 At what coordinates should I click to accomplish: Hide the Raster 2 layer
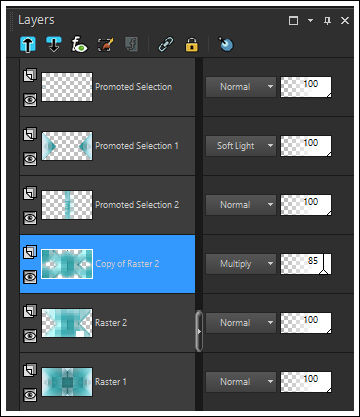(30, 336)
